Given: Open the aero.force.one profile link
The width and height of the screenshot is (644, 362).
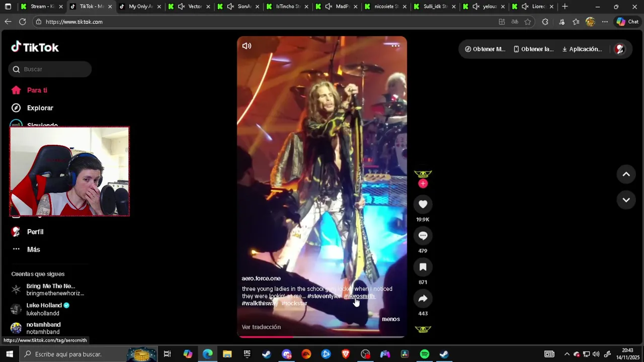Looking at the screenshot, I should [261, 279].
